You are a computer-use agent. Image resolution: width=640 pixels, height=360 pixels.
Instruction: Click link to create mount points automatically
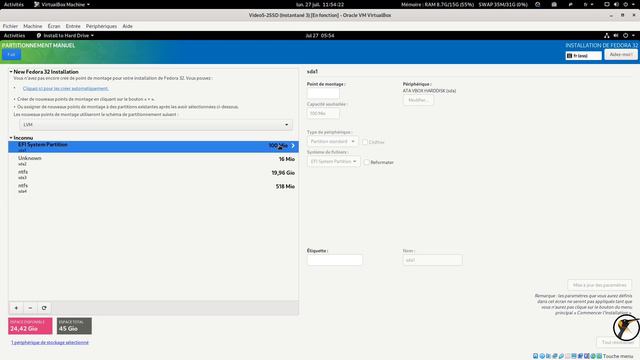(66, 88)
